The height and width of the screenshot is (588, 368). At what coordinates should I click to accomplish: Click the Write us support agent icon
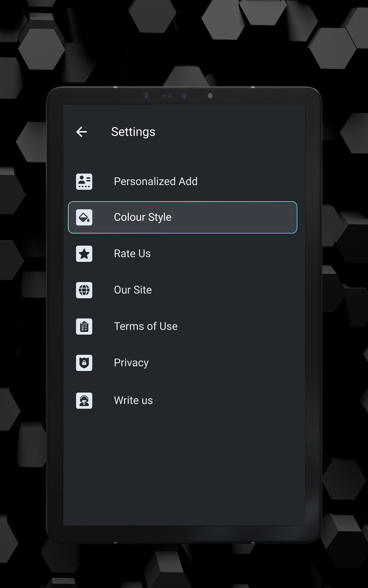pyautogui.click(x=84, y=400)
